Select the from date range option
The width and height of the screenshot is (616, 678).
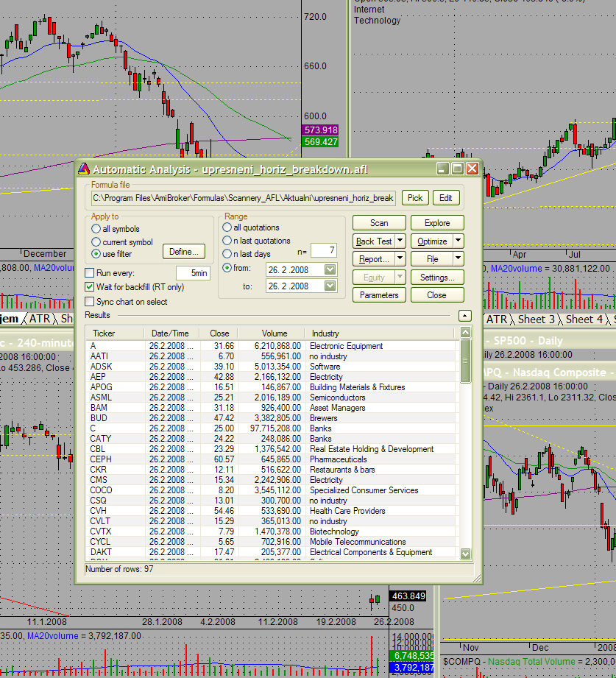coord(227,268)
